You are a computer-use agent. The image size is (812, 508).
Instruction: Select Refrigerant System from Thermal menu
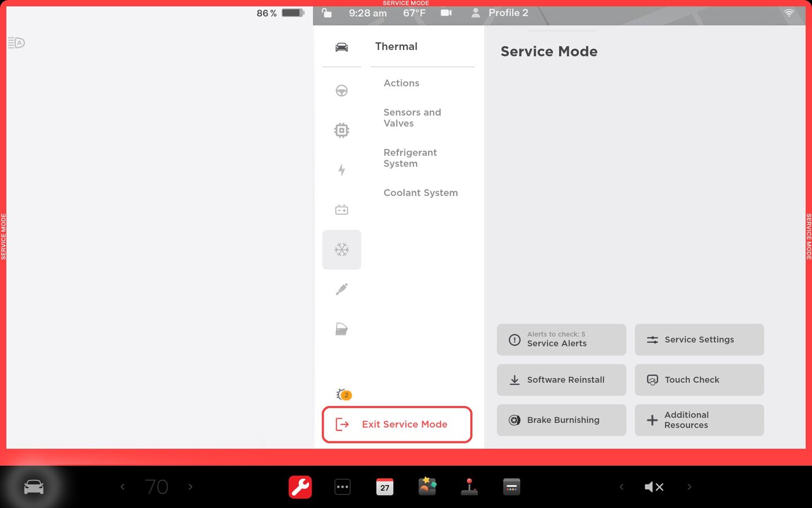410,158
